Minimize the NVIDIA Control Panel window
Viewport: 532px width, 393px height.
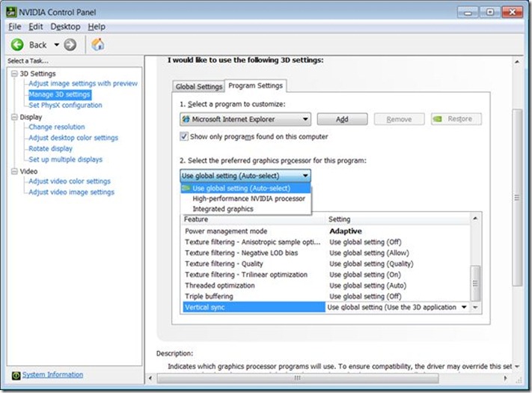468,13
